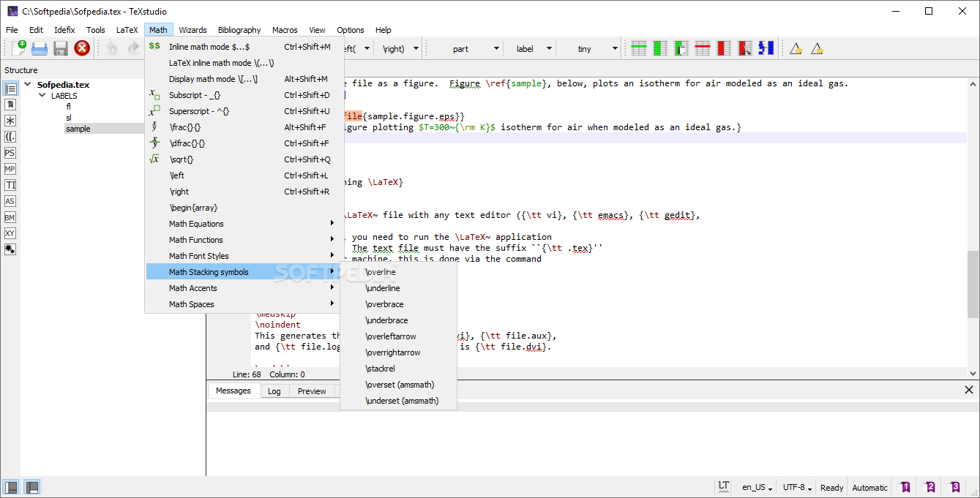Collapse the Sofpedia.tex tree node
980x498 pixels.
28,84
